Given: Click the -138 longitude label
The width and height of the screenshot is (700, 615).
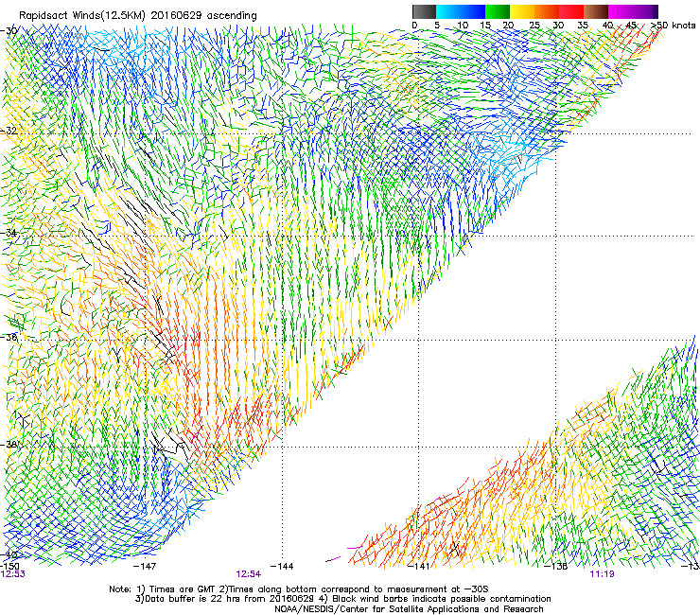Looking at the screenshot, I should 556,566.
